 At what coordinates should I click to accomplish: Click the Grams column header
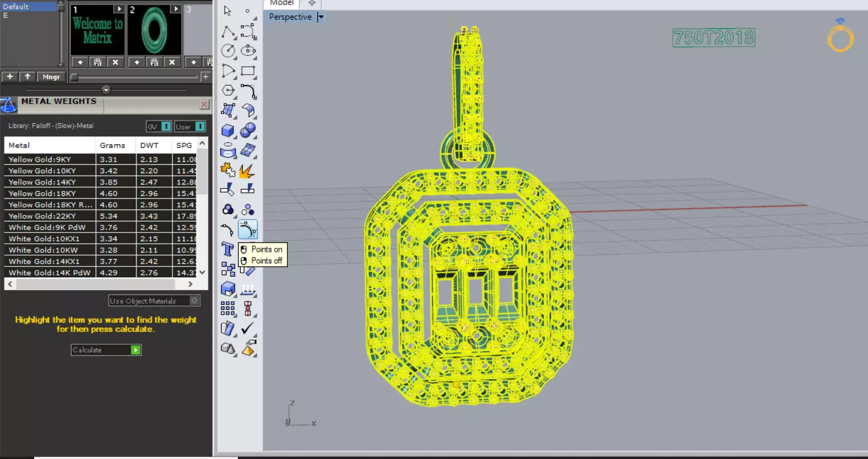point(116,145)
